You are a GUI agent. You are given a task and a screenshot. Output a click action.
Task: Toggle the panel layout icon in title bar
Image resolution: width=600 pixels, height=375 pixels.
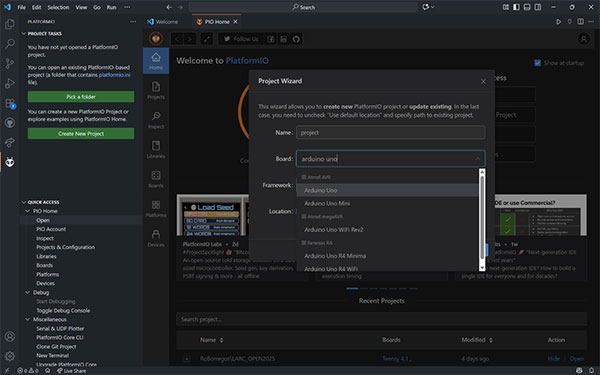[527, 7]
